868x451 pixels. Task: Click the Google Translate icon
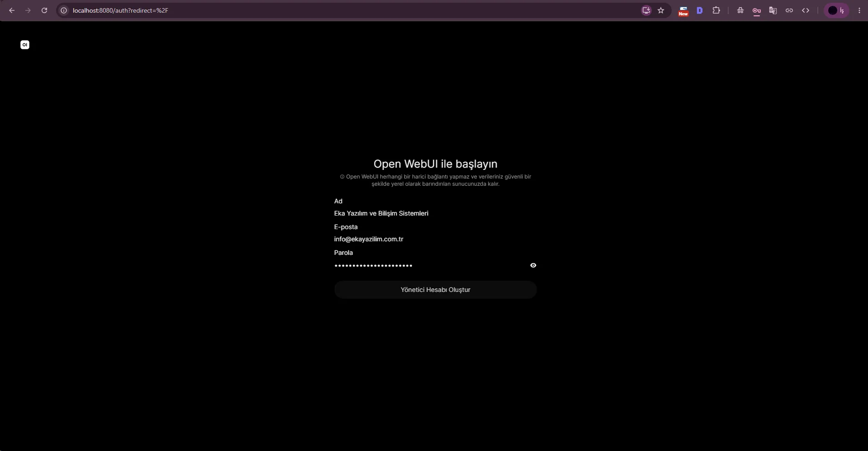[773, 10]
